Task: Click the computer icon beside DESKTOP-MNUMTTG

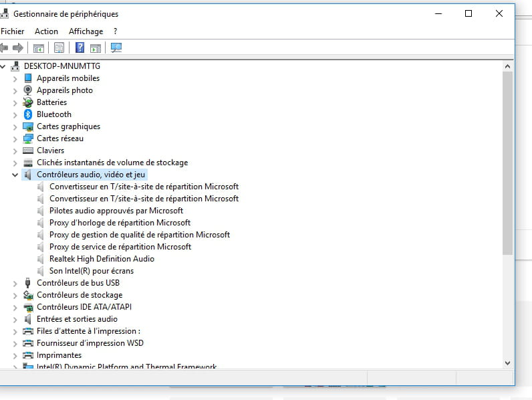Action: click(x=15, y=66)
